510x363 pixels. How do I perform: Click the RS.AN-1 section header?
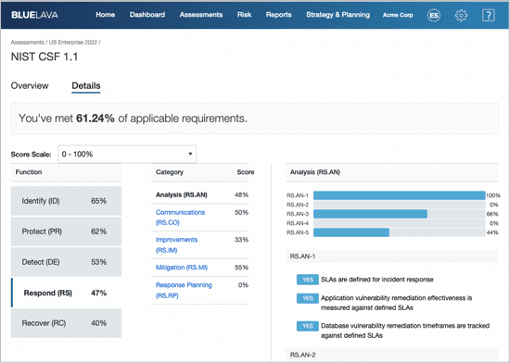[x=392, y=256]
